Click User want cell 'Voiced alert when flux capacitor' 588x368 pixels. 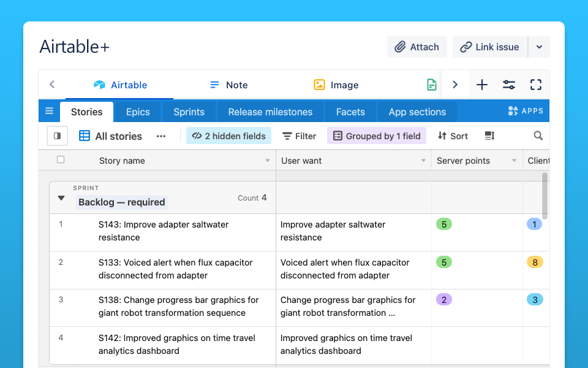coord(353,270)
